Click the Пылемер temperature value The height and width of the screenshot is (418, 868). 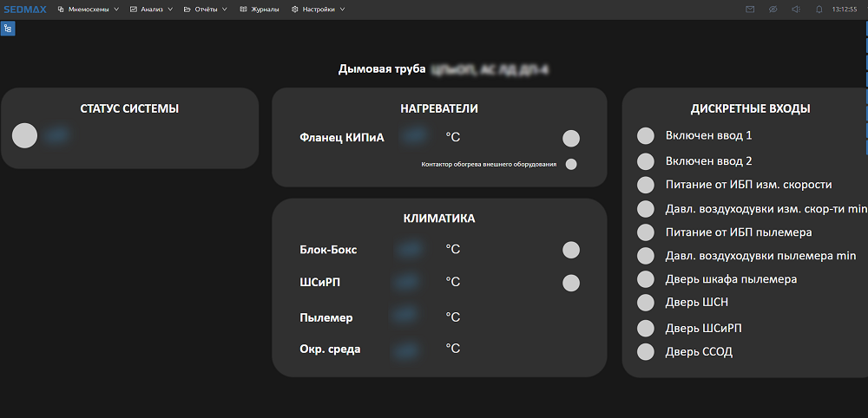(x=405, y=317)
